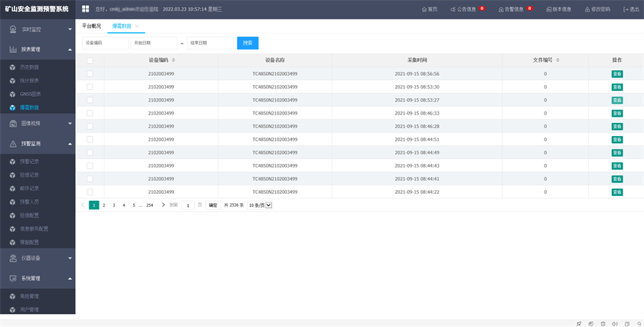Open the 弹窗配置 sidebar icon
The image size is (644, 327).
[12, 243]
